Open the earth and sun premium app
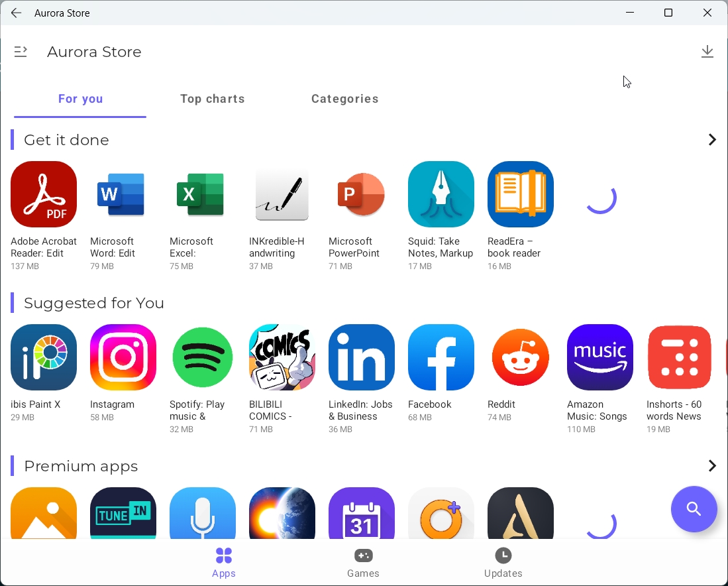This screenshot has height=586, width=728. pyautogui.click(x=282, y=513)
